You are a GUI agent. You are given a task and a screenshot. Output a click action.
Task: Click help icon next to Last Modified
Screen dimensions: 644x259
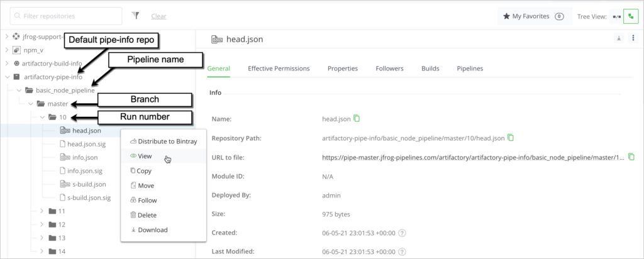coord(402,251)
